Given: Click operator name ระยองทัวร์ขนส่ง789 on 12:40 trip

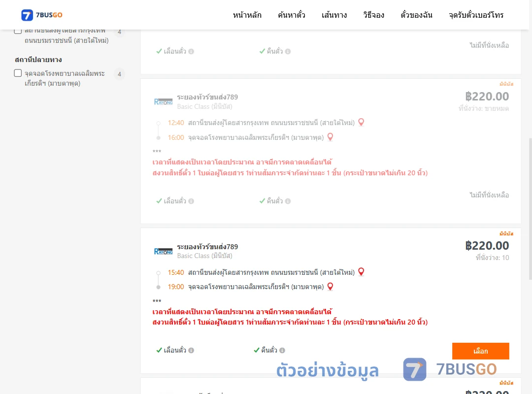Looking at the screenshot, I should click(x=207, y=97).
